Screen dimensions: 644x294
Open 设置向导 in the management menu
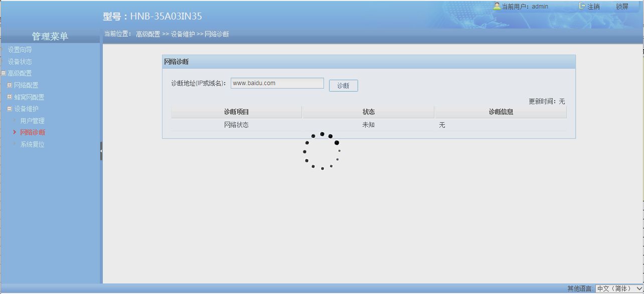(x=20, y=50)
